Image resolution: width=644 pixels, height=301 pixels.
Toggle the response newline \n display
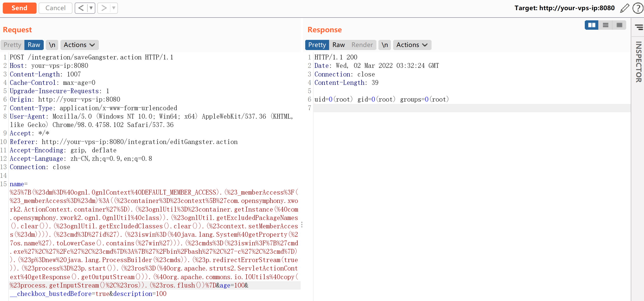pos(385,45)
